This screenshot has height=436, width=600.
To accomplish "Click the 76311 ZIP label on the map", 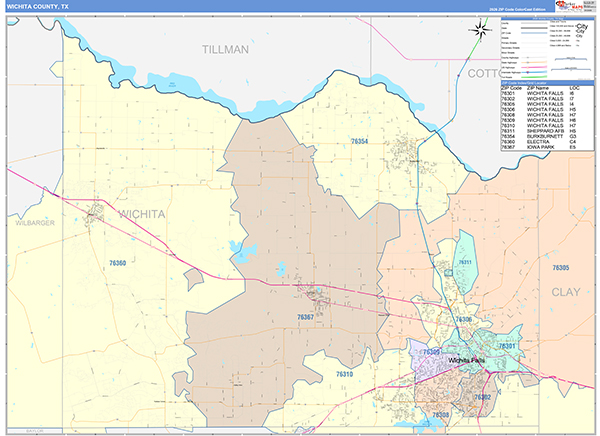I will pyautogui.click(x=465, y=262).
